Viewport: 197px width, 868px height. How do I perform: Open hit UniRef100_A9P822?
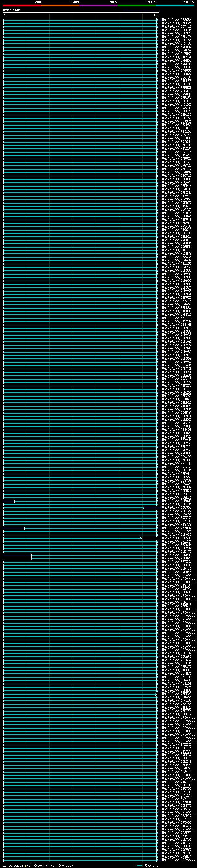tap(177, 74)
